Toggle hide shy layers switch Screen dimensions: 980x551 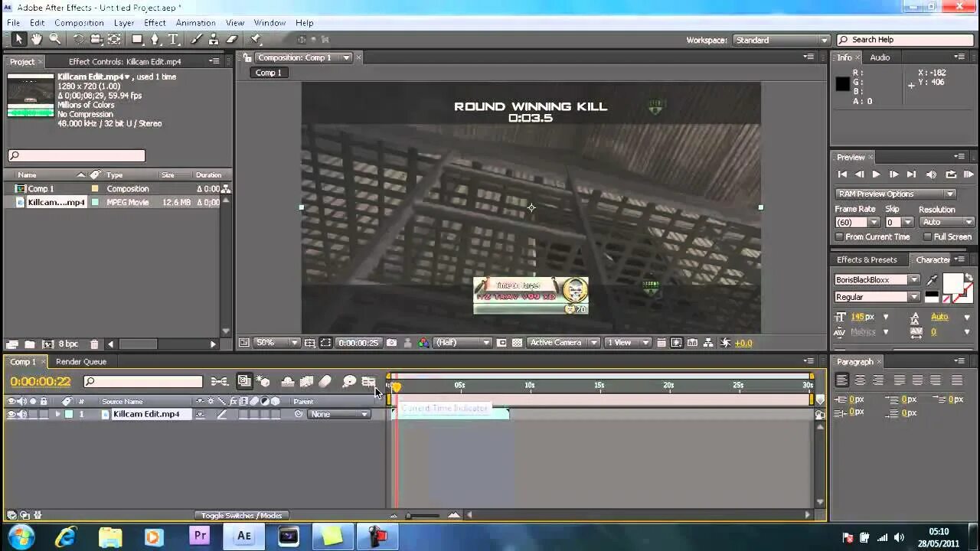[288, 381]
